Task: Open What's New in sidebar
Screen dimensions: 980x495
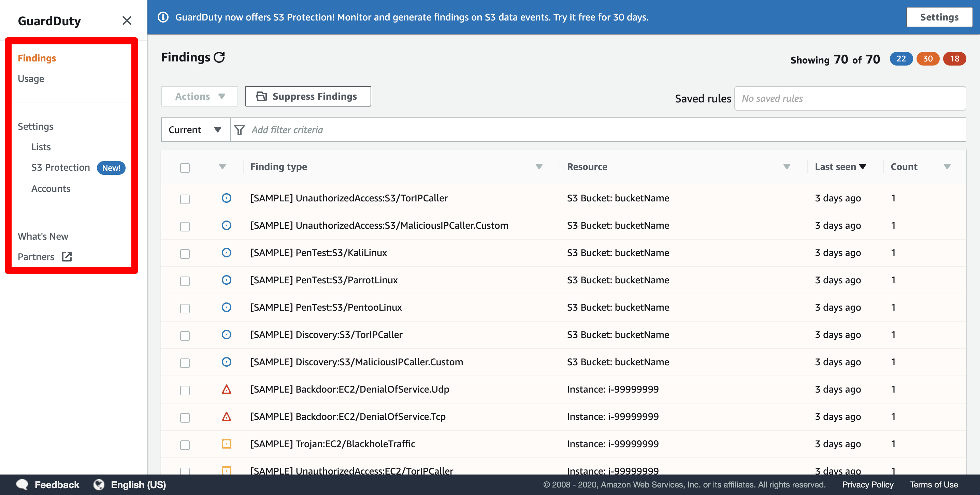Action: [x=43, y=236]
